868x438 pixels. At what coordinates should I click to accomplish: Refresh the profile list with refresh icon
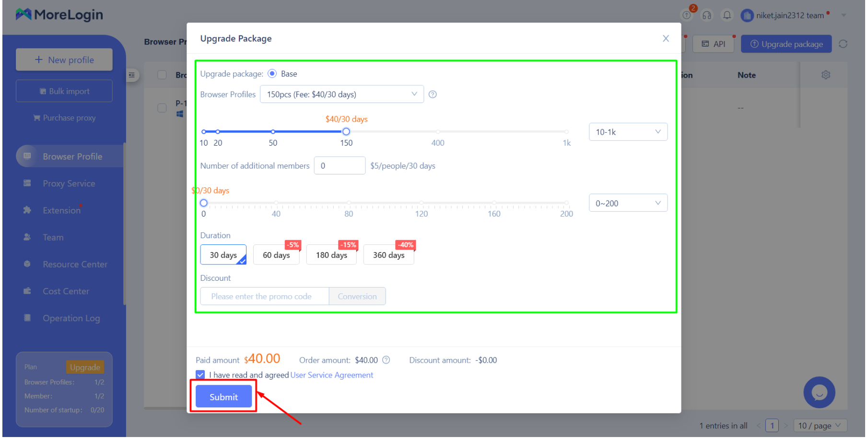[843, 44]
